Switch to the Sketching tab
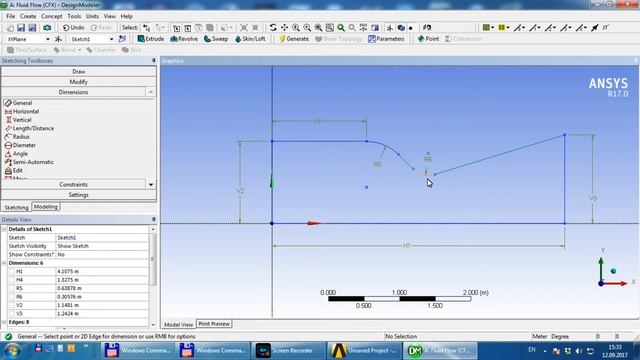 [x=16, y=207]
